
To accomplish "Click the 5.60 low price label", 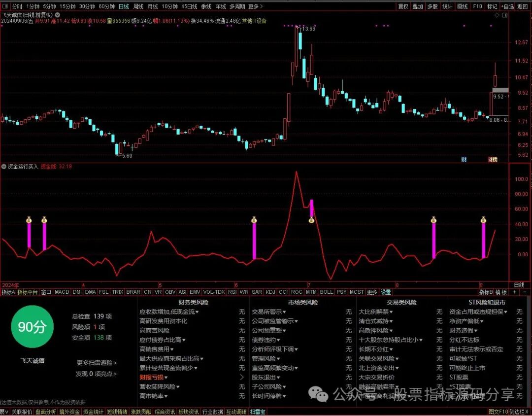I will 127,156.
